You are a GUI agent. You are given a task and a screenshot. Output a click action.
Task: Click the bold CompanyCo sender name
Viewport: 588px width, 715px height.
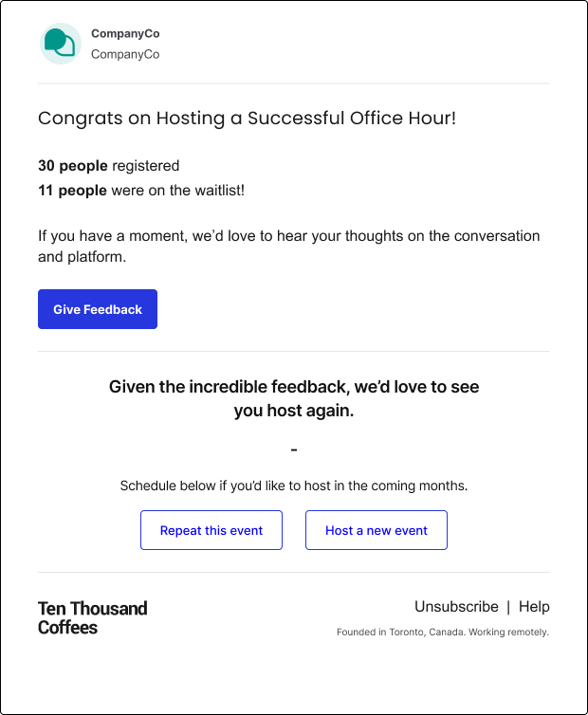125,34
